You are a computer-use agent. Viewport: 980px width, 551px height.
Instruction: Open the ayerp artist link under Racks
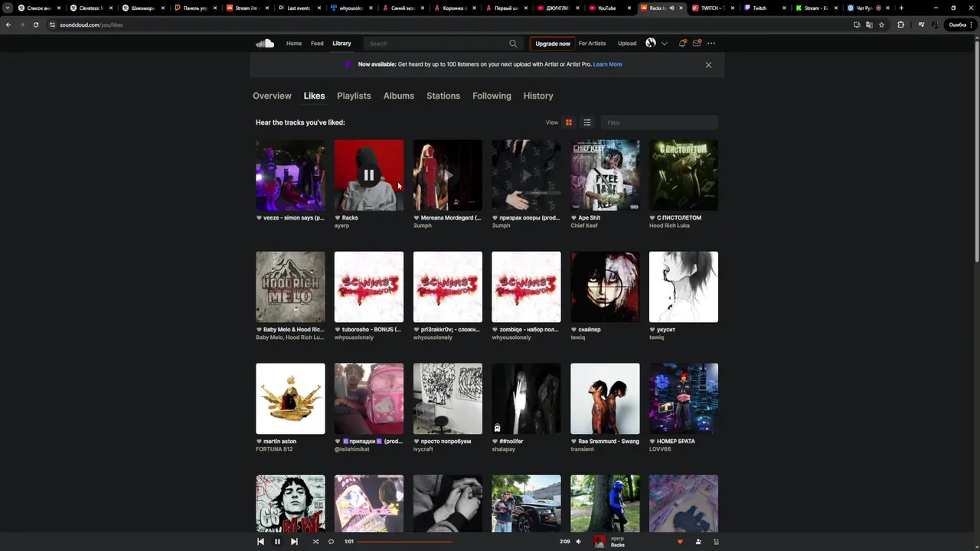(x=341, y=226)
